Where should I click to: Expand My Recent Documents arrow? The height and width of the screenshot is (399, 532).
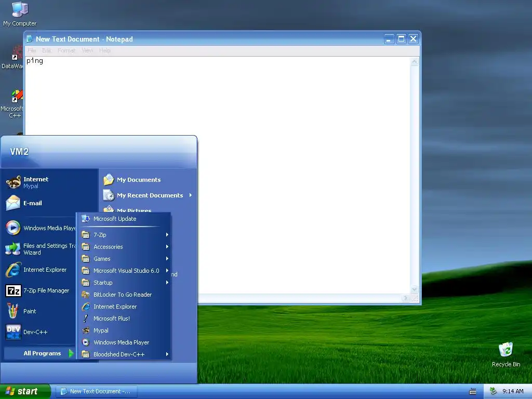point(191,195)
